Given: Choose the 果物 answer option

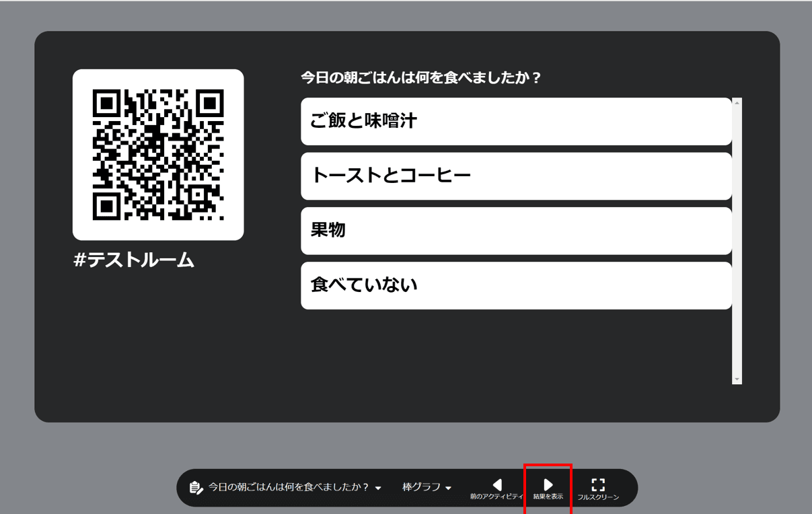Looking at the screenshot, I should [x=516, y=231].
